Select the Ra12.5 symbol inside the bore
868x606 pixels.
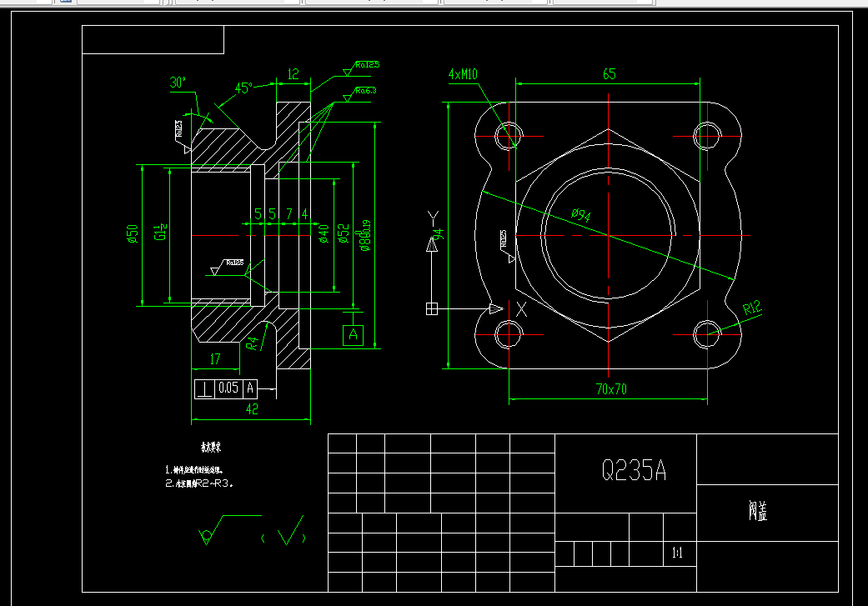coord(228,267)
